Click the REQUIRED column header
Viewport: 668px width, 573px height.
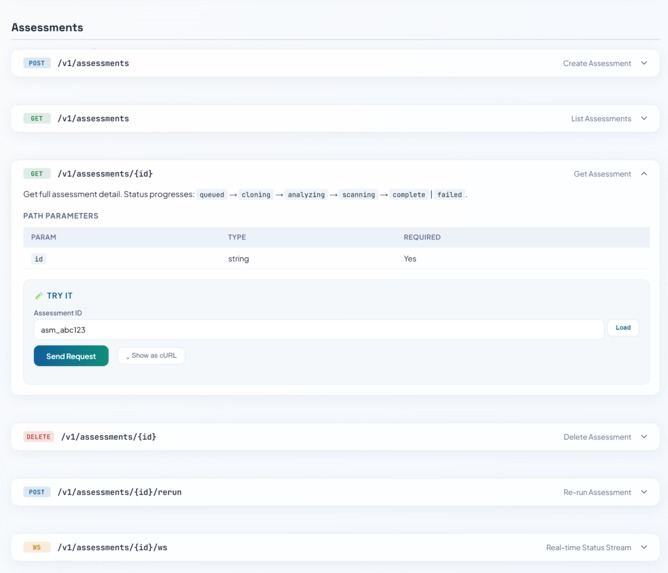[422, 237]
